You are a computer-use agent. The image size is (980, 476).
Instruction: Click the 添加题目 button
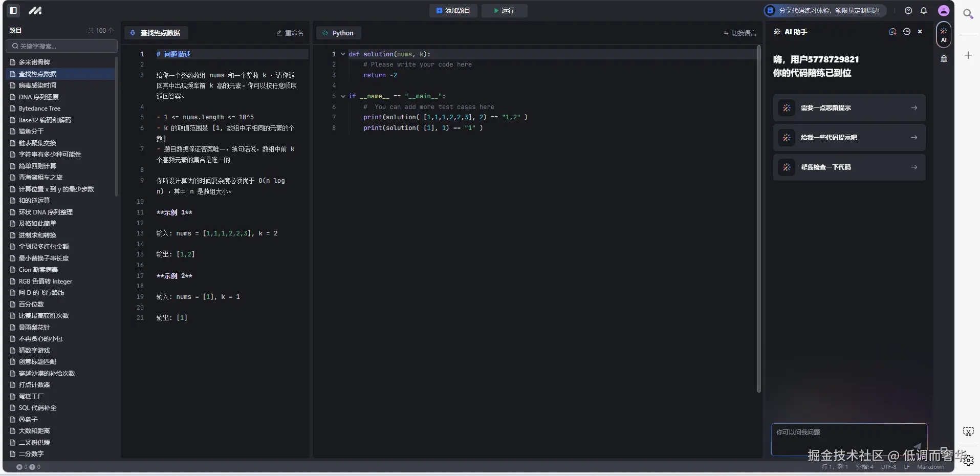click(453, 10)
